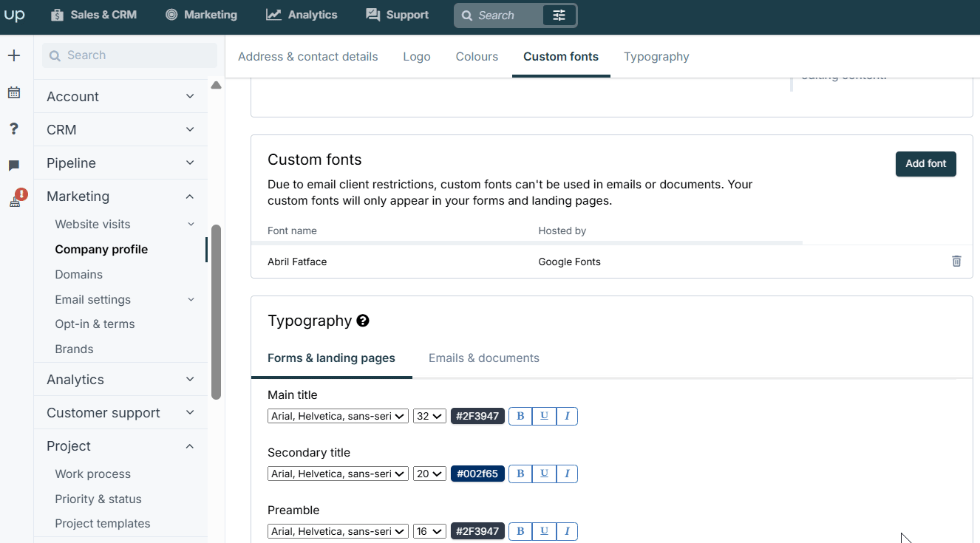This screenshot has height=543, width=980.
Task: Open Preamble font family dropdown
Action: [338, 531]
